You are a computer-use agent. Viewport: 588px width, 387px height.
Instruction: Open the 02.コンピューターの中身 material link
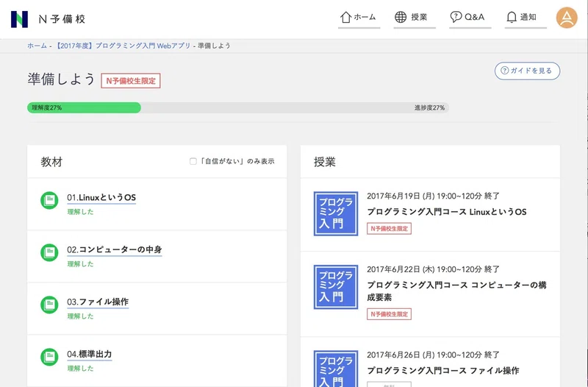115,249
